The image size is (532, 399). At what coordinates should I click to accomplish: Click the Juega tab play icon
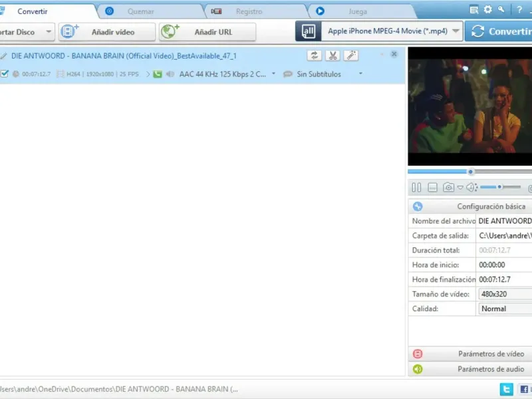[x=320, y=11]
